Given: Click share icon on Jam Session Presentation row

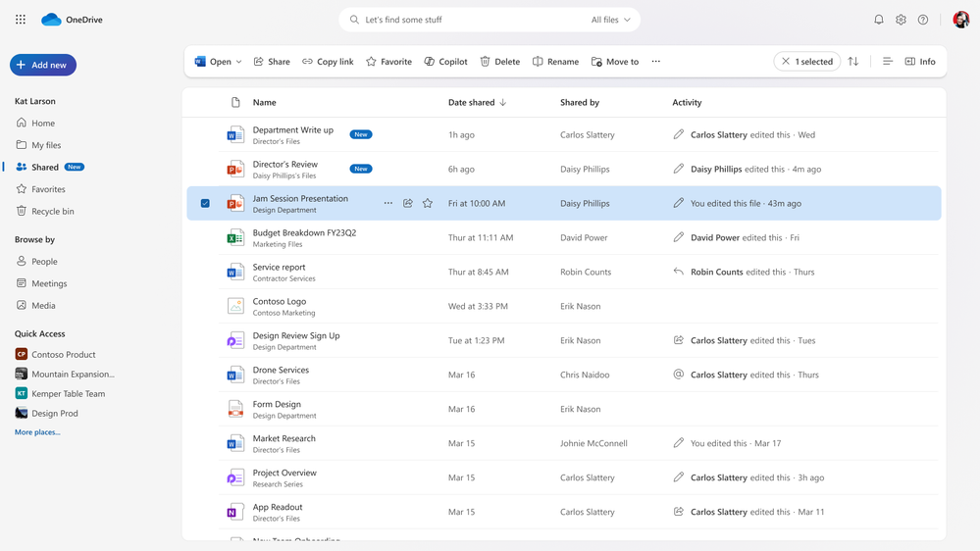Looking at the screenshot, I should (408, 204).
